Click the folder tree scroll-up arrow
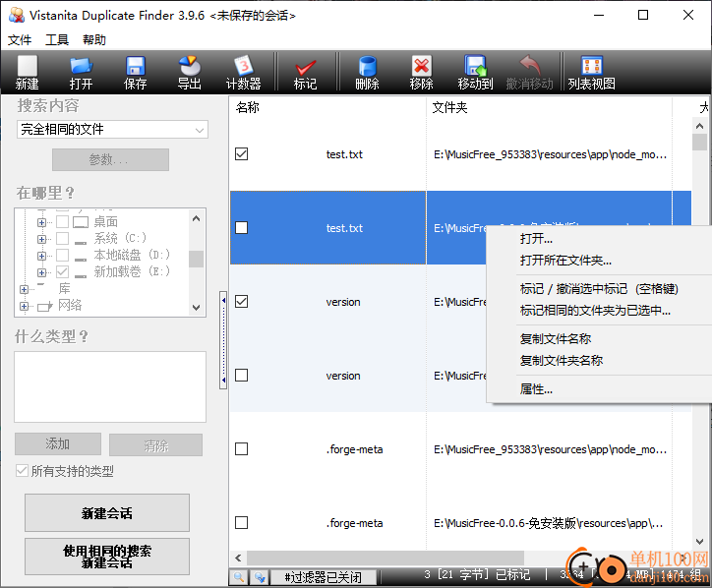Viewport: 712px width, 588px height. point(196,218)
